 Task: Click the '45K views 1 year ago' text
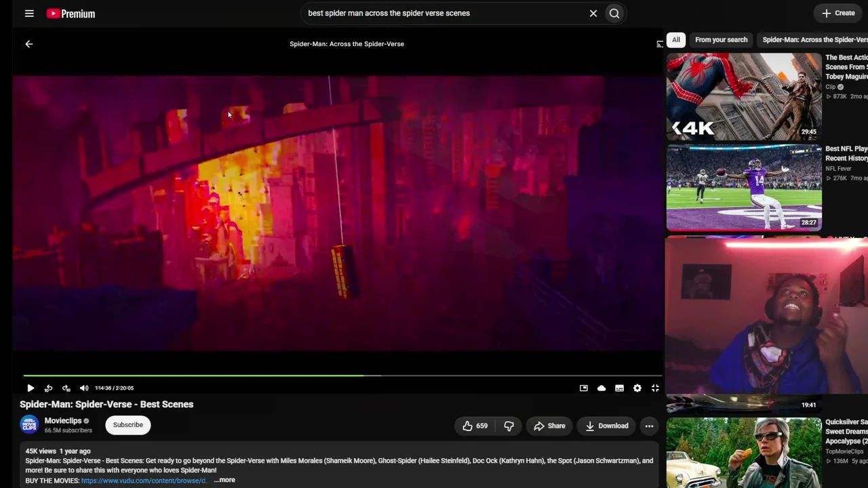[58, 451]
